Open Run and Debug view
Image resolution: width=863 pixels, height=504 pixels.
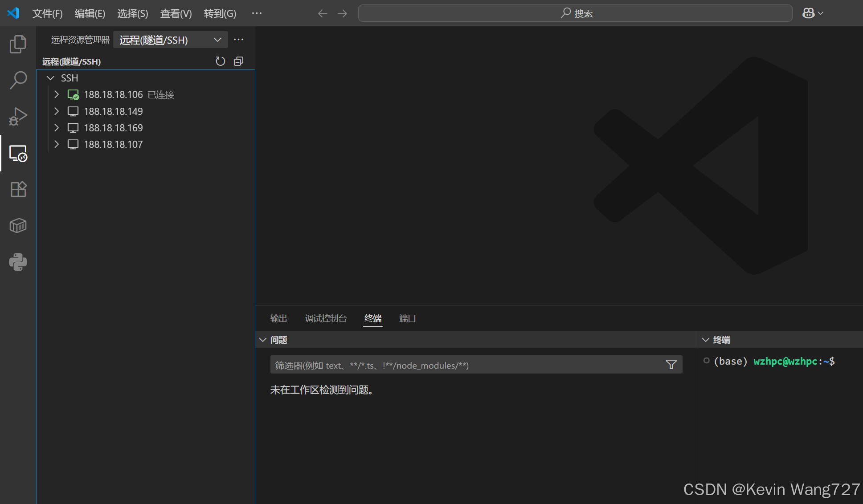[x=18, y=117]
